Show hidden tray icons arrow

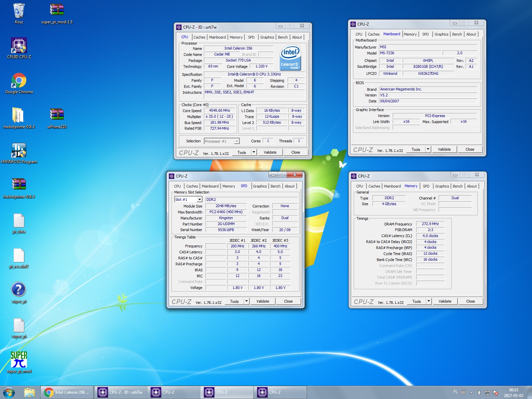[x=471, y=392]
